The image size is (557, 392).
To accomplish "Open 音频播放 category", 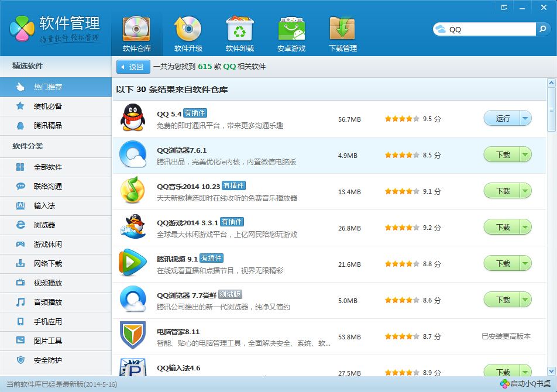I will coord(56,302).
